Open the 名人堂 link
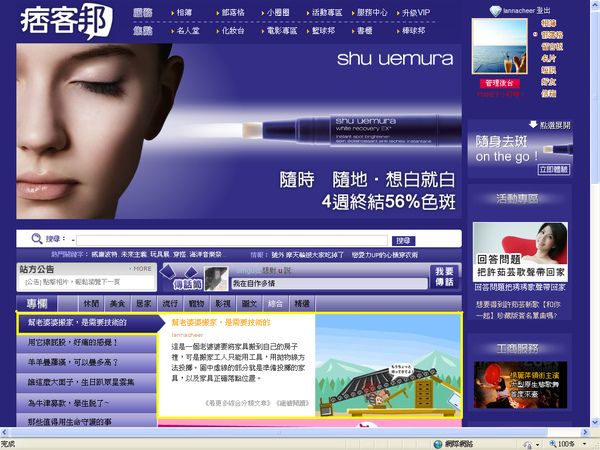Image resolution: width=600 pixels, height=450 pixels. pos(188,31)
